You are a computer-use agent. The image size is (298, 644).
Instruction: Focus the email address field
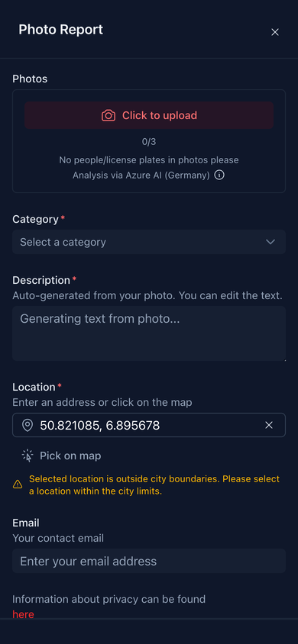click(149, 561)
